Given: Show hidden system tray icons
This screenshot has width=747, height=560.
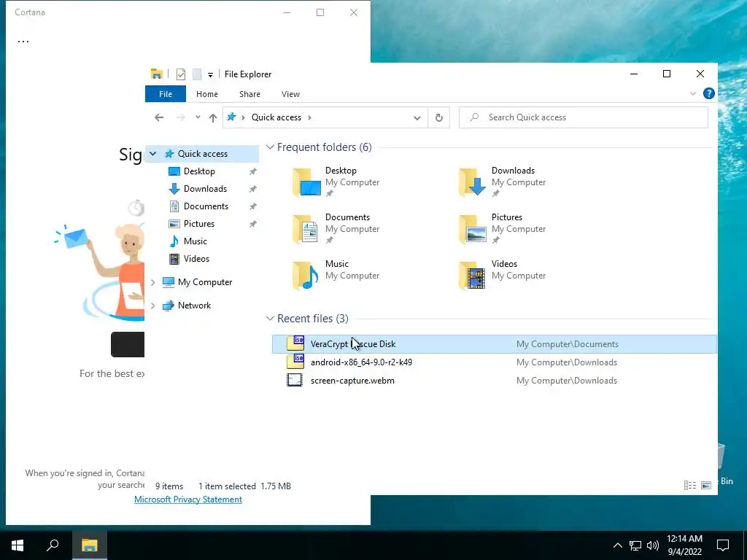Looking at the screenshot, I should pos(617,545).
